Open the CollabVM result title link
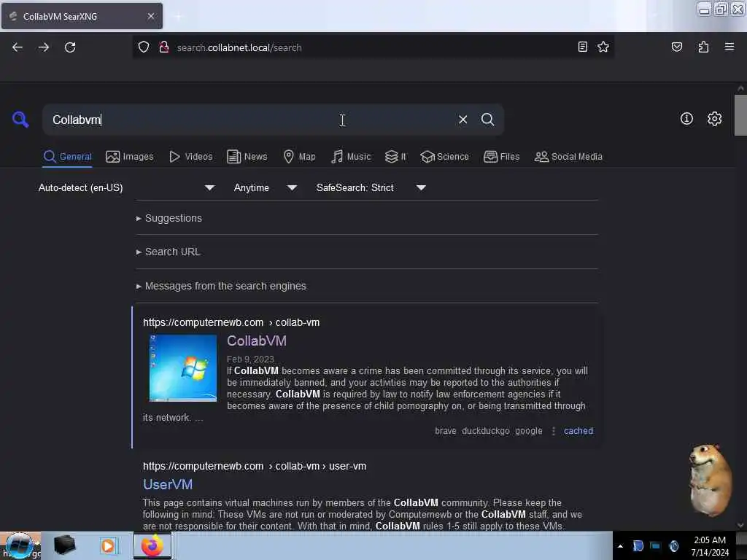Image resolution: width=747 pixels, height=560 pixels. [x=257, y=341]
